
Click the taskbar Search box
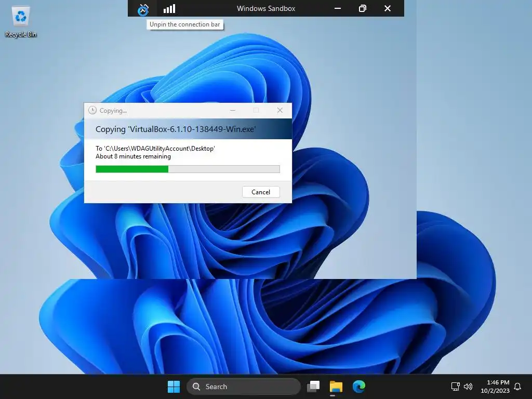click(x=244, y=387)
